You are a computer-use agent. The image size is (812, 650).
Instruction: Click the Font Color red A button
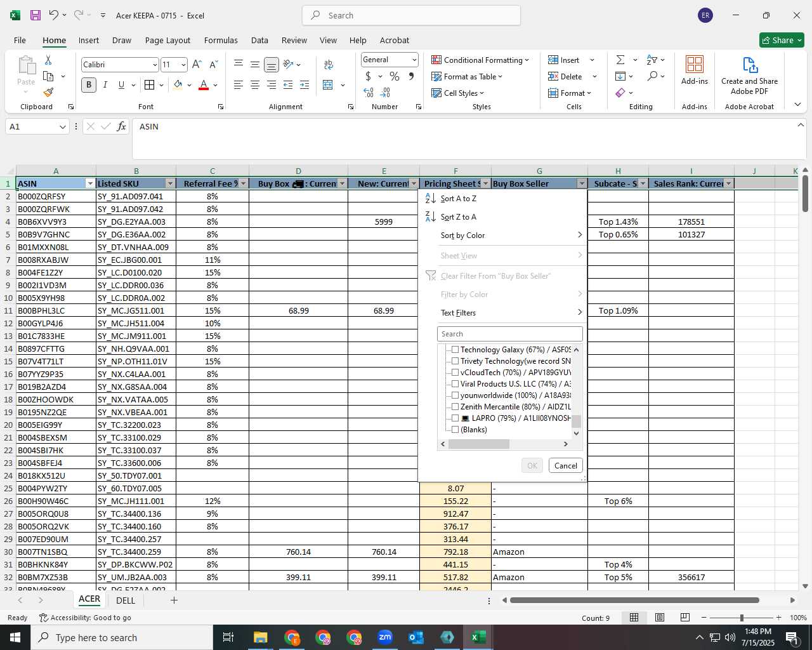(204, 85)
